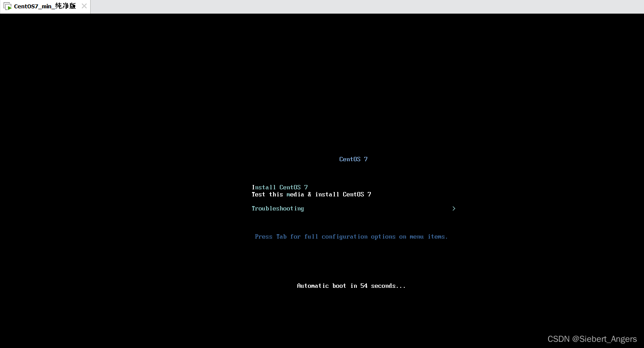
Task: Choose Install CentOS 7 menu entry
Action: click(x=280, y=187)
